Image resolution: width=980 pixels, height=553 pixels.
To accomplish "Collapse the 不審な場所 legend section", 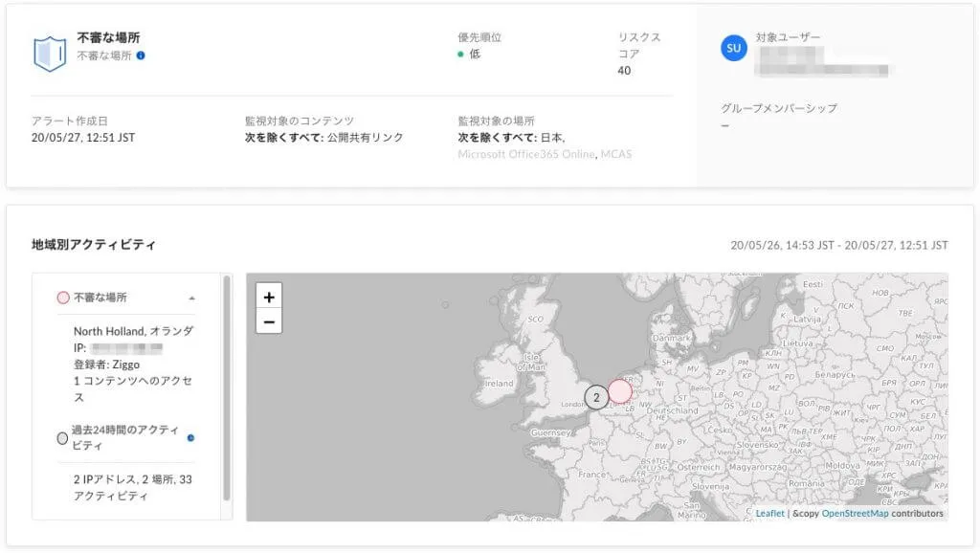I will pyautogui.click(x=190, y=299).
